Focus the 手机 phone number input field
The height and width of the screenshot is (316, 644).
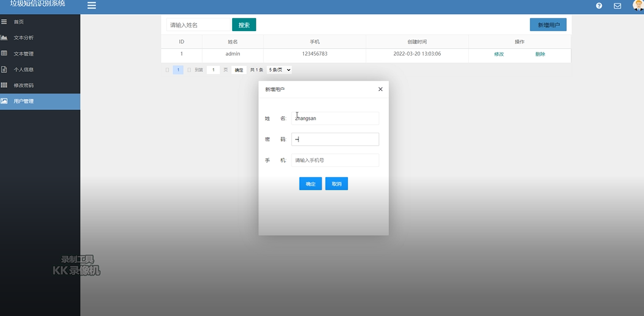point(335,160)
